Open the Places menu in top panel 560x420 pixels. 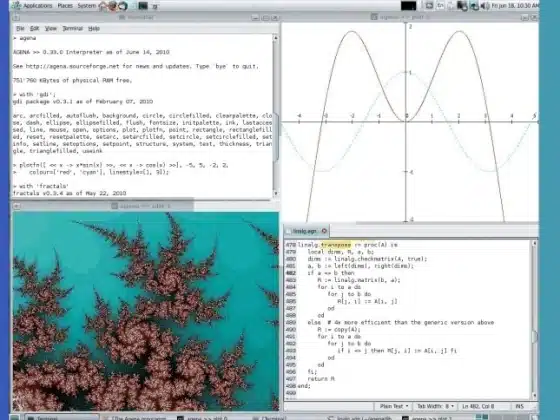[x=65, y=6]
